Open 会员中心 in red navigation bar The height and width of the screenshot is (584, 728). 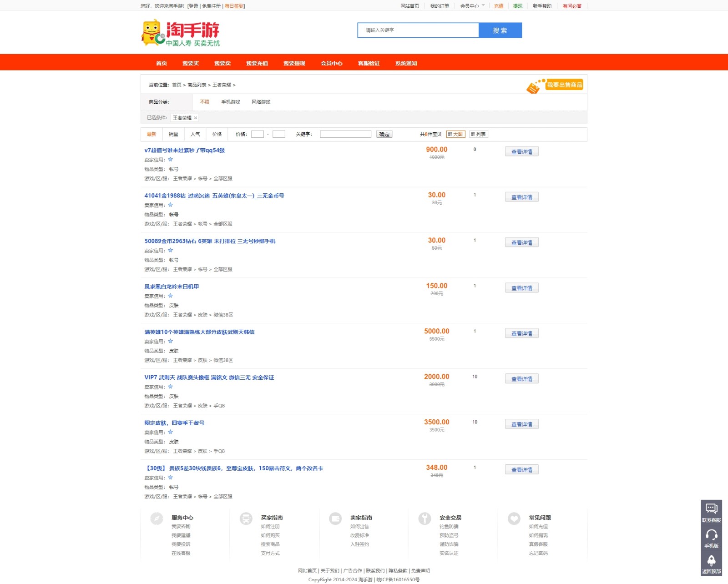click(x=332, y=63)
